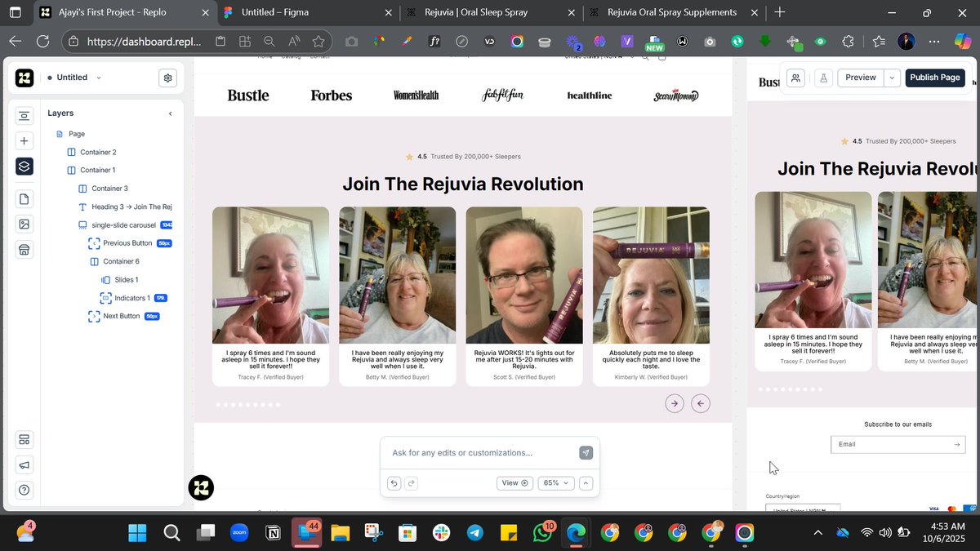Open Notion from the taskbar
This screenshot has height=551, width=980.
[273, 533]
